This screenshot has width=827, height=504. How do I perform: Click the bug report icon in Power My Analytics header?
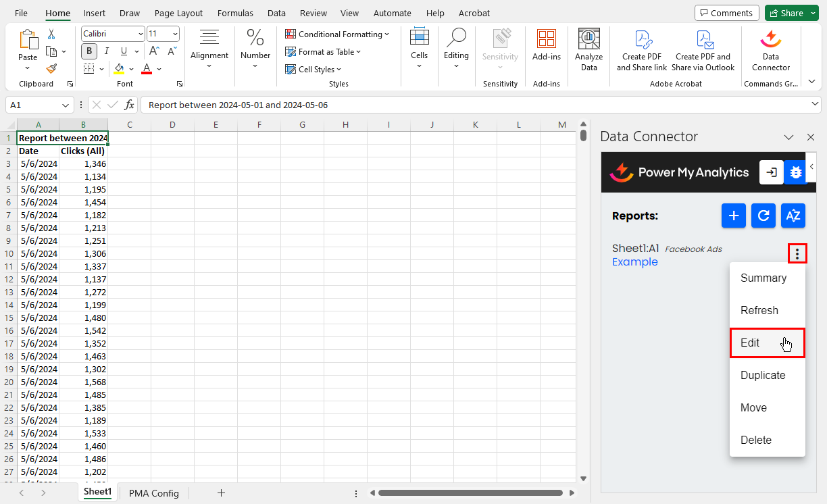point(795,172)
